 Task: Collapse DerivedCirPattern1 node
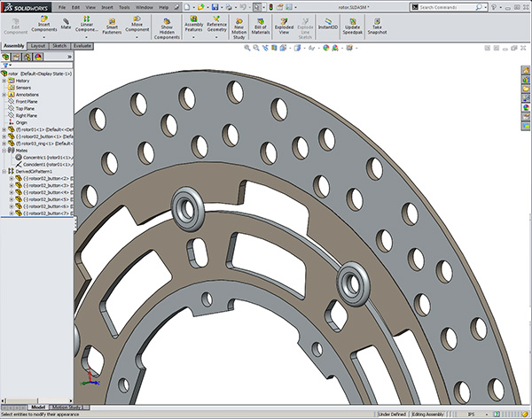4,172
